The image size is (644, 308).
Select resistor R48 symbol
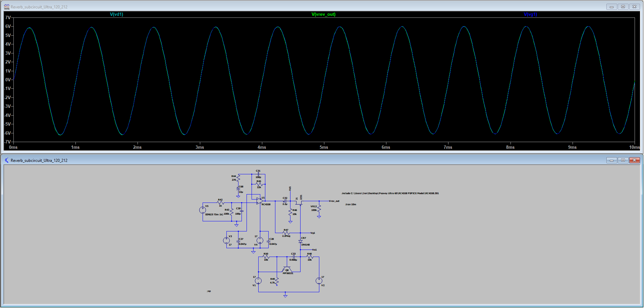click(x=310, y=257)
